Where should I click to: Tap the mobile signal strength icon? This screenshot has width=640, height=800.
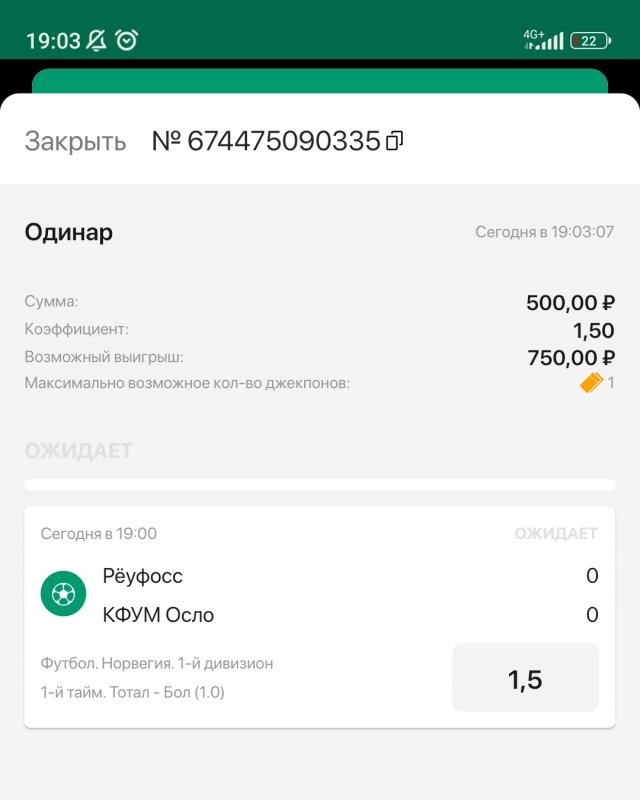[x=551, y=41]
